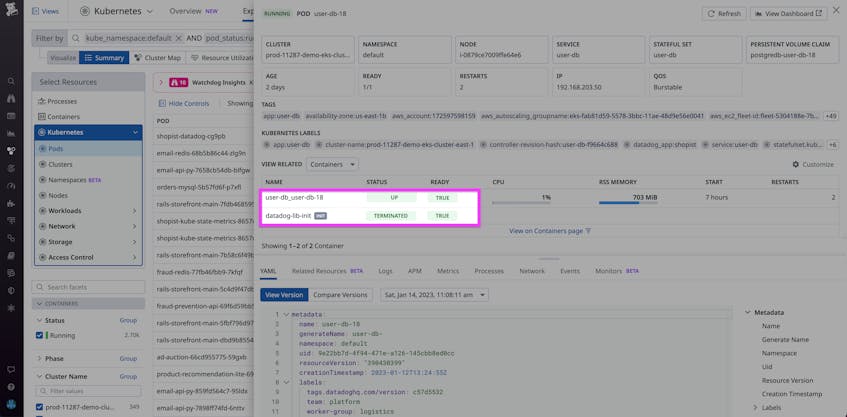Click the app:user-db Kubernetes label chip

tap(287, 145)
